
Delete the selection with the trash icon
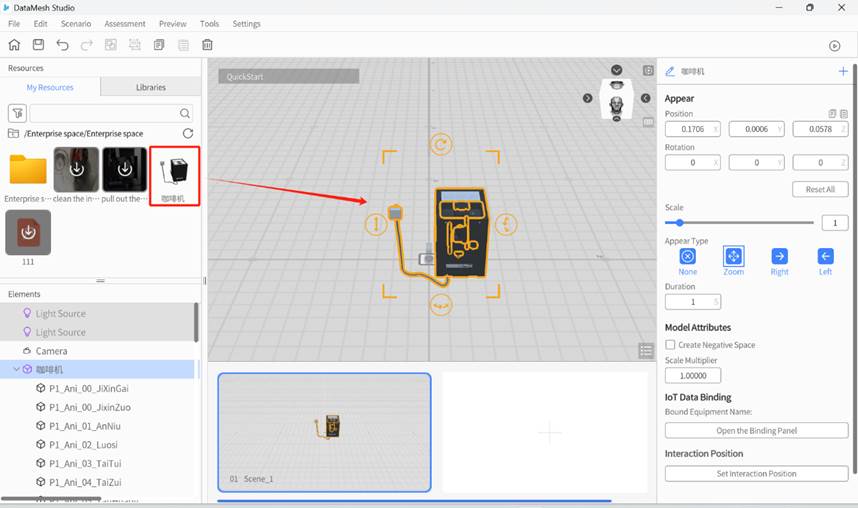[208, 45]
